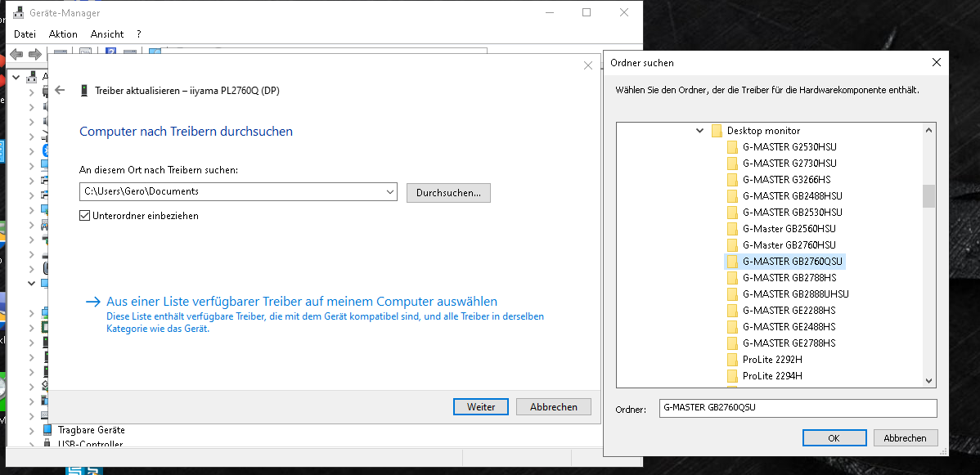Confirm folder selection with OK
The height and width of the screenshot is (475, 980).
click(834, 438)
